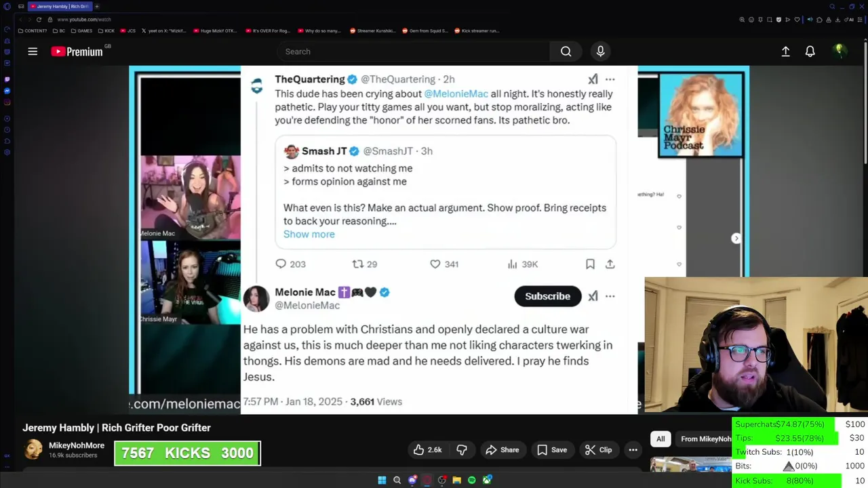
Task: Open JCS bookmark
Action: (128, 30)
